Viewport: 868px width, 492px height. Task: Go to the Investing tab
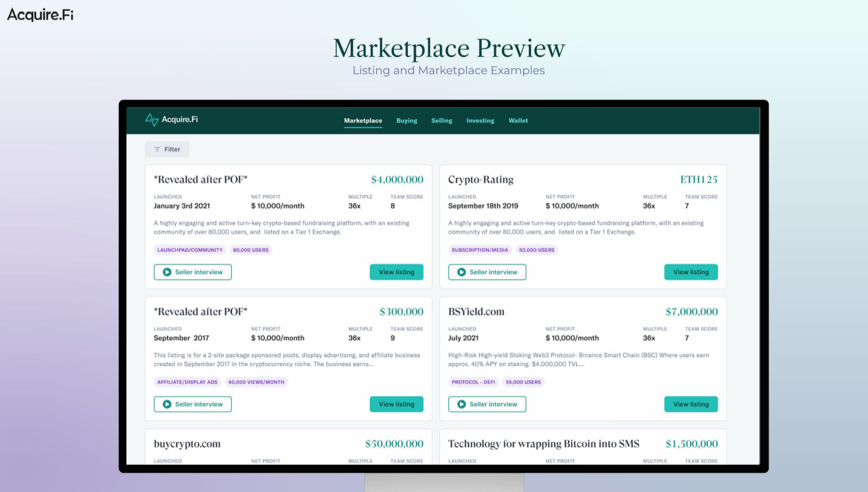click(480, 121)
